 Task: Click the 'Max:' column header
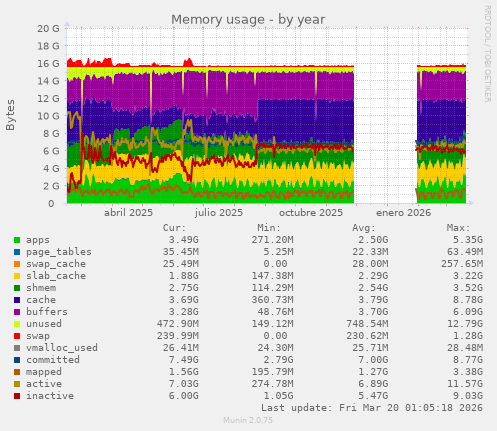458,228
